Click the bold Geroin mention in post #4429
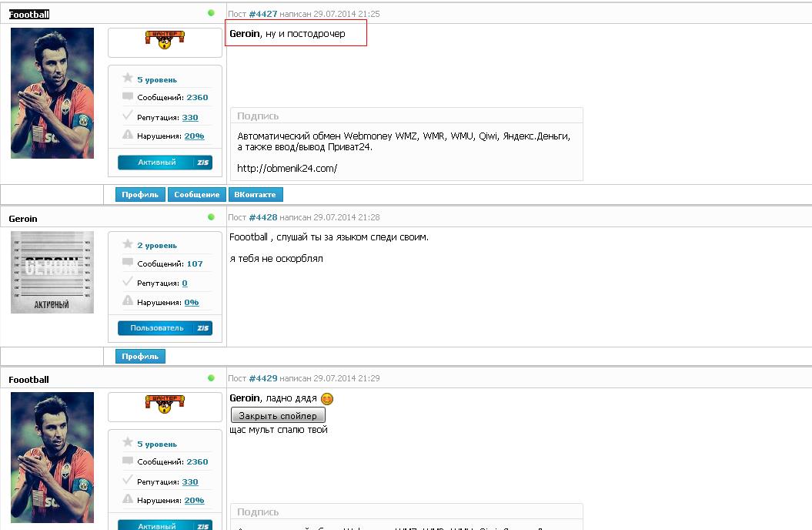Image resolution: width=812 pixels, height=530 pixels. coord(245,398)
